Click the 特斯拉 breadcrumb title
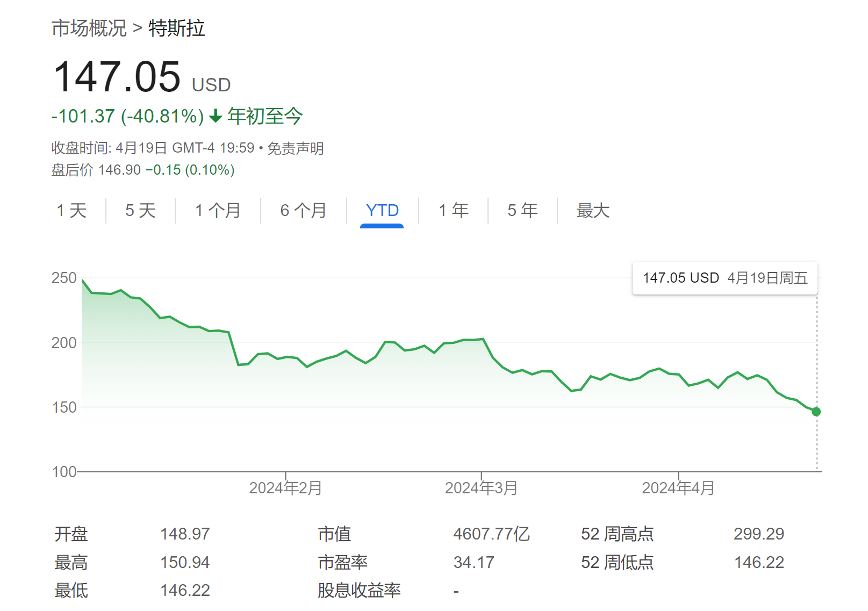Image resolution: width=868 pixels, height=611 pixels. [176, 28]
